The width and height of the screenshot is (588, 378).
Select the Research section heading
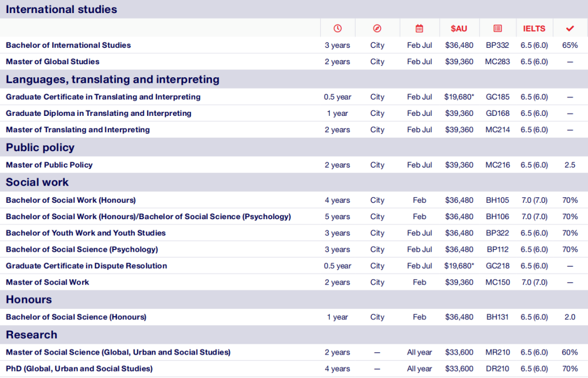(32, 335)
